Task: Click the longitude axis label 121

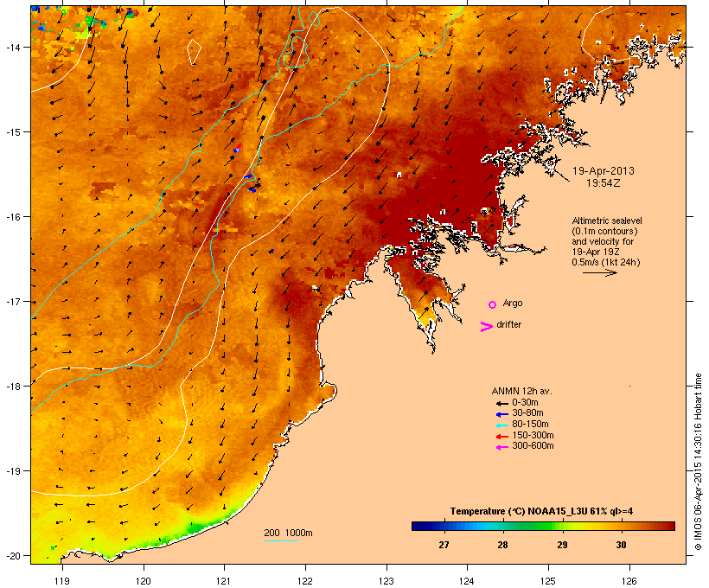Action: click(x=224, y=581)
